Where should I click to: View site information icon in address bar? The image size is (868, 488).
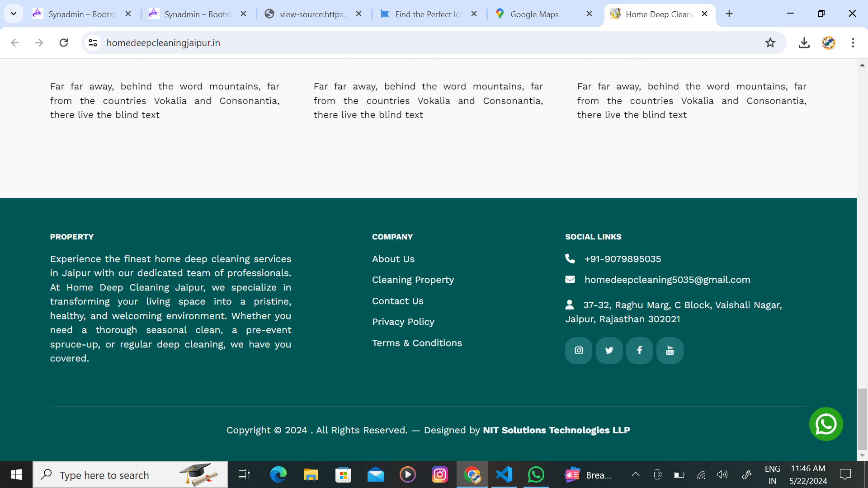pyautogui.click(x=93, y=42)
